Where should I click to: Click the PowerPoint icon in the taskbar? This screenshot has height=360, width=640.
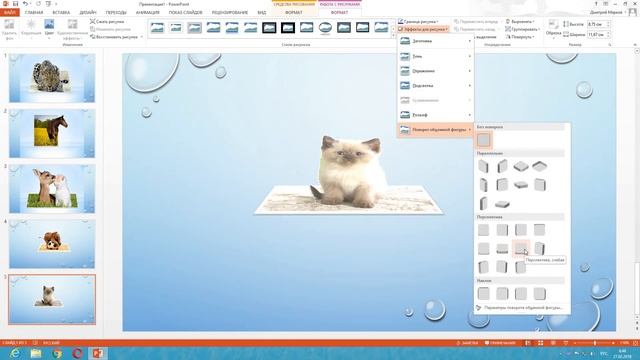[98, 353]
